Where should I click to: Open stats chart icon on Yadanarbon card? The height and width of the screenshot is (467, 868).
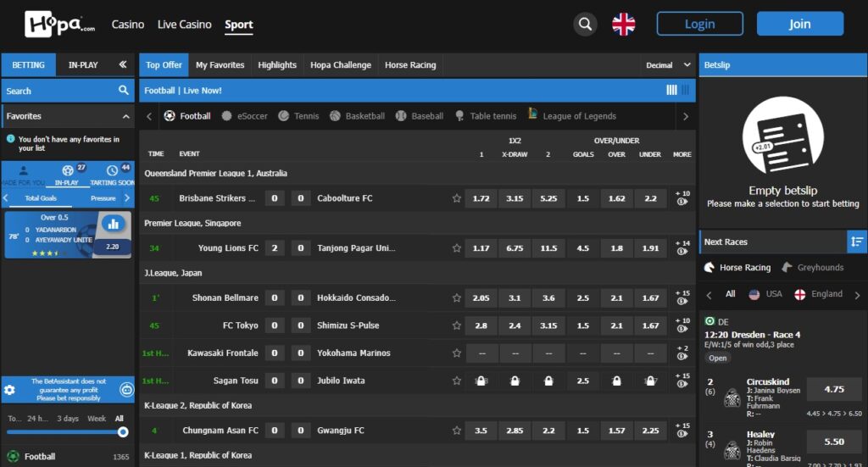tap(113, 224)
